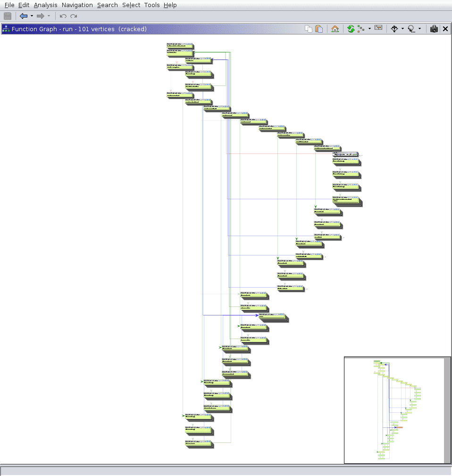The width and height of the screenshot is (452, 476).
Task: Open the back history dropdown arrow
Action: pos(32,16)
